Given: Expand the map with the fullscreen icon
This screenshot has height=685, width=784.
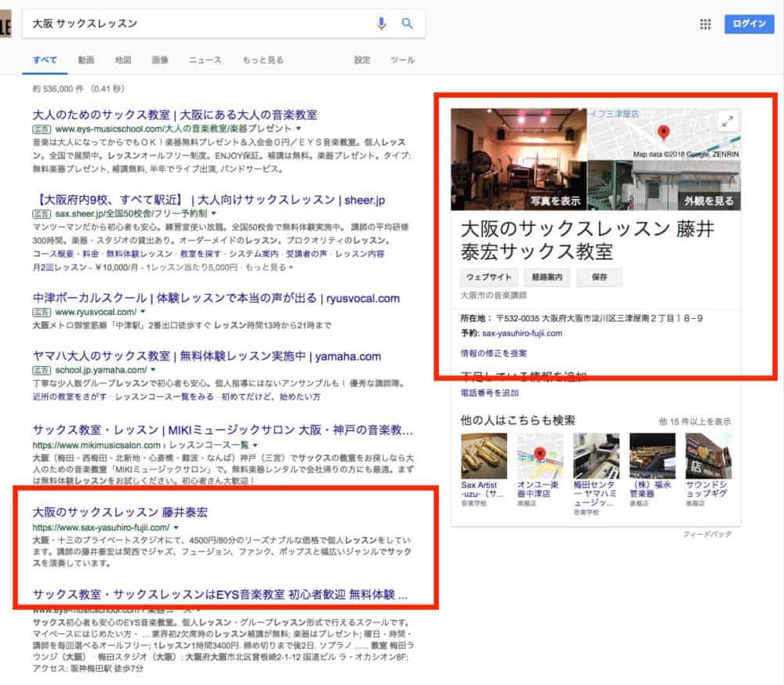Looking at the screenshot, I should click(728, 121).
